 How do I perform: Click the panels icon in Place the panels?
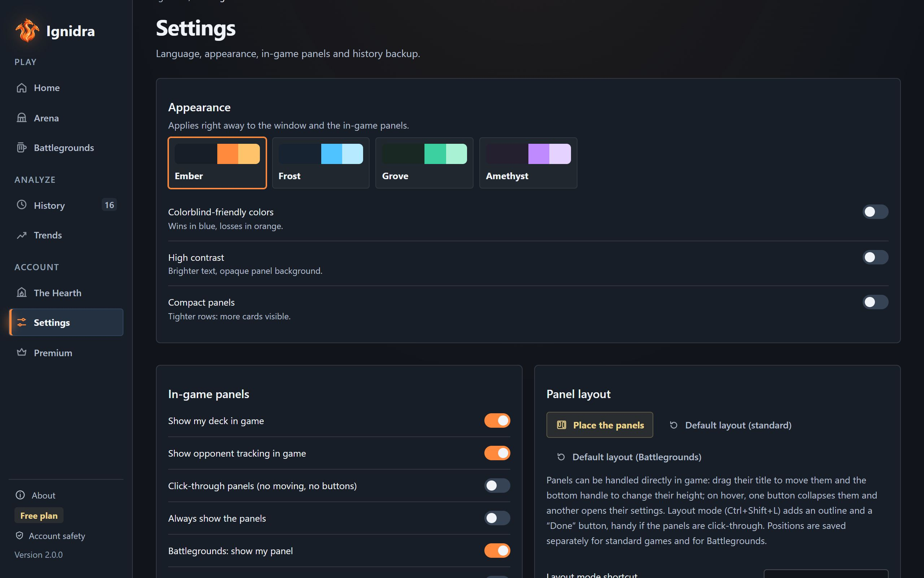coord(561,425)
